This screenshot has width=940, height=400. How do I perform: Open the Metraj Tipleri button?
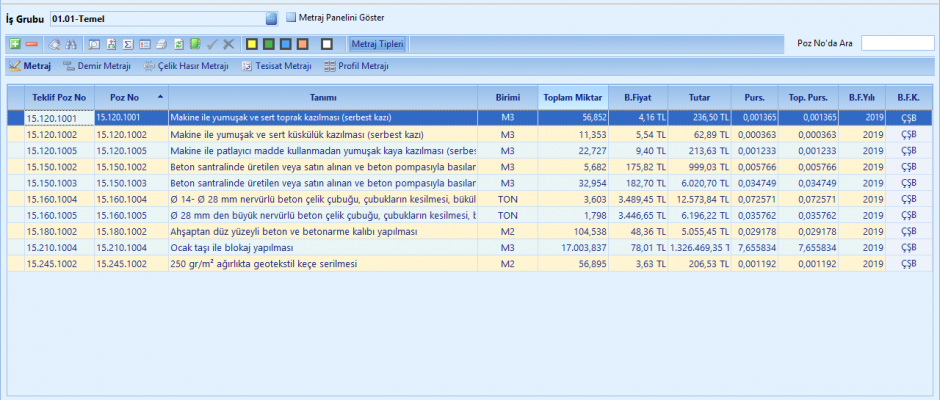[x=377, y=44]
